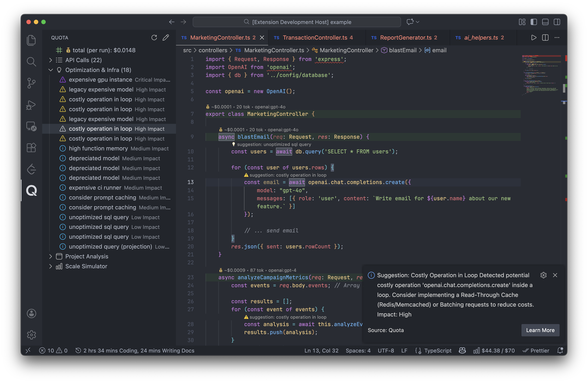Click the pencil edit icon in Quota panel
588x383 pixels.
pos(166,38)
